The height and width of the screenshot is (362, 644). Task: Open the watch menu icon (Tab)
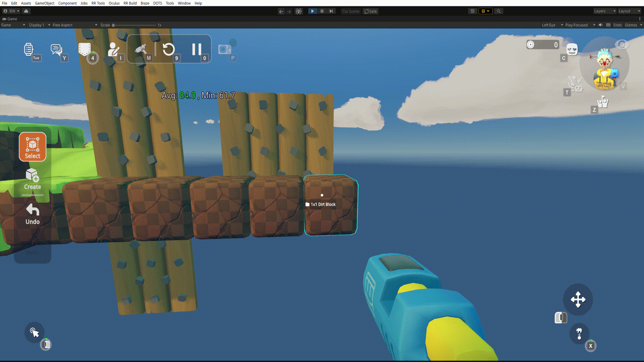[x=29, y=50]
